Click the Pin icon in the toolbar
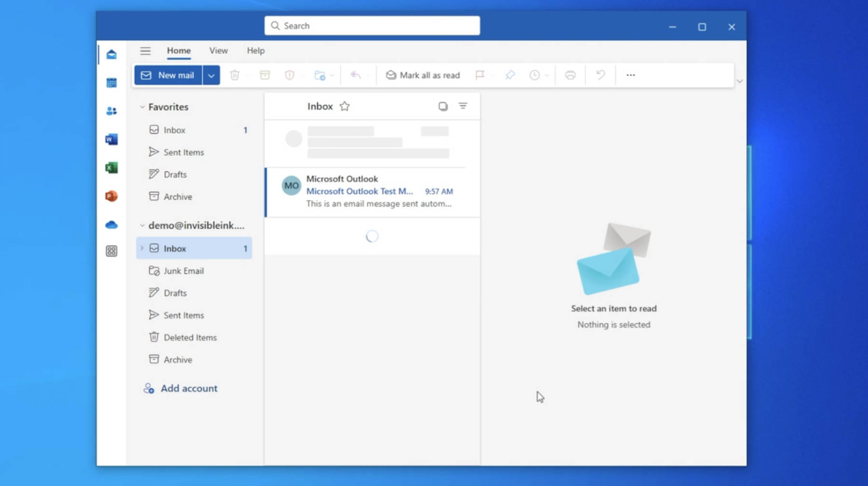 click(x=510, y=75)
